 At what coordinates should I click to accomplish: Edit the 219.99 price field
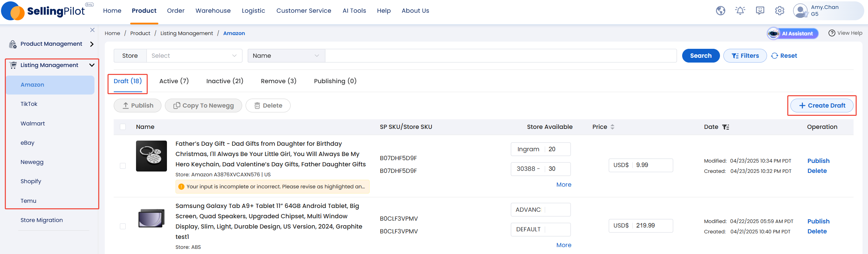click(x=652, y=225)
